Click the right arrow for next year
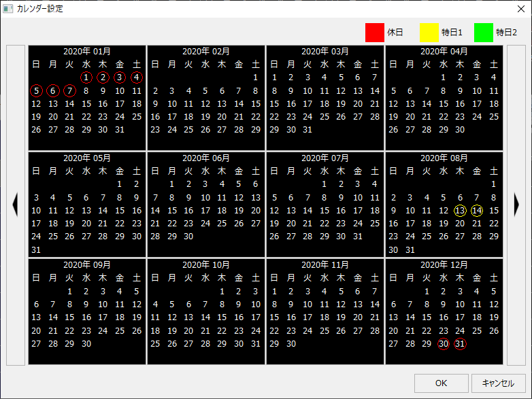The width and height of the screenshot is (532, 399). (516, 205)
